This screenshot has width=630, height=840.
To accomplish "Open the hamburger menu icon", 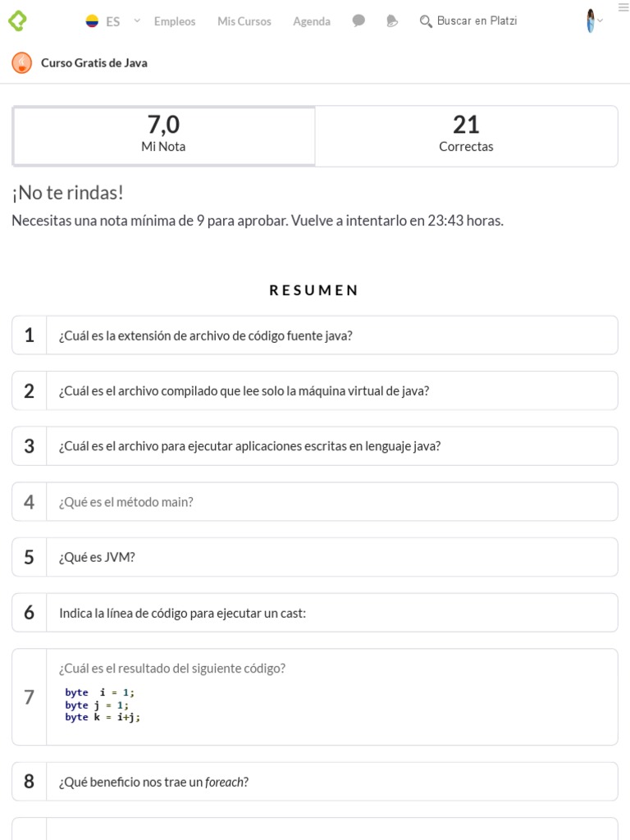I will click(623, 7).
